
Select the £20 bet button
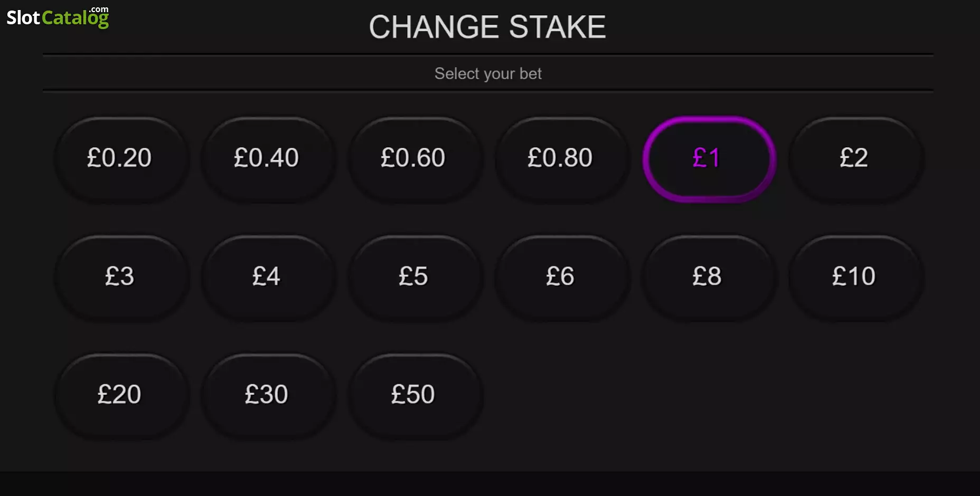[120, 396]
